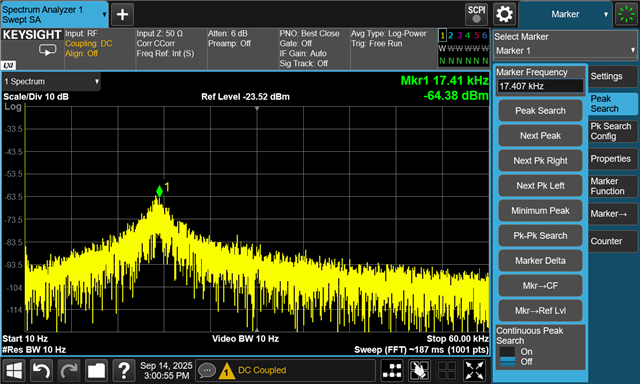Image resolution: width=640 pixels, height=384 pixels.
Task: Open Counter tab
Action: coord(613,241)
